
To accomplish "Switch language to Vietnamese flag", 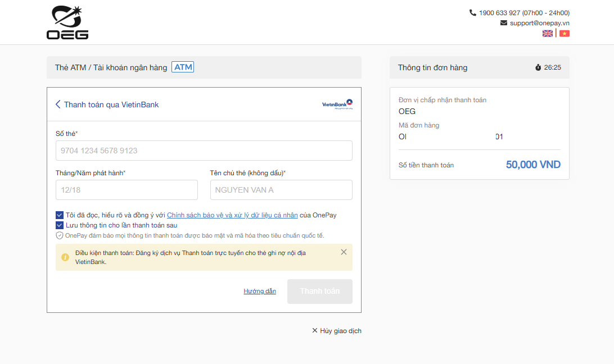I will [565, 34].
